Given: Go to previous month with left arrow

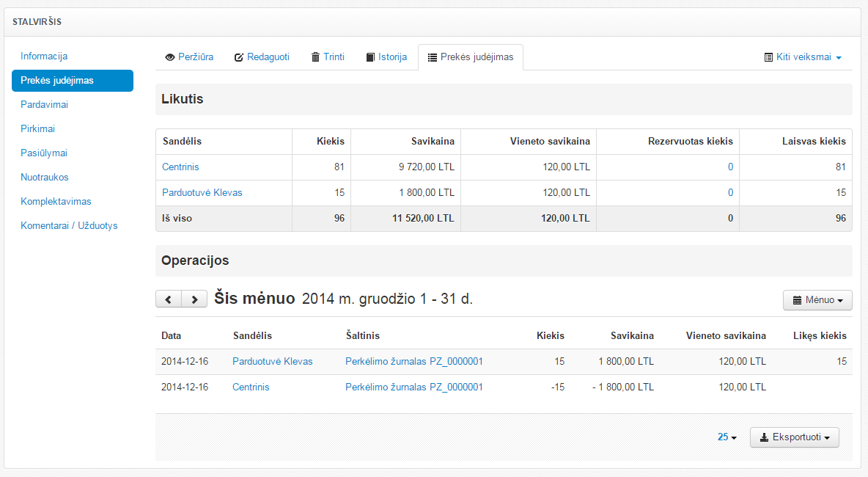Looking at the screenshot, I should click(169, 299).
